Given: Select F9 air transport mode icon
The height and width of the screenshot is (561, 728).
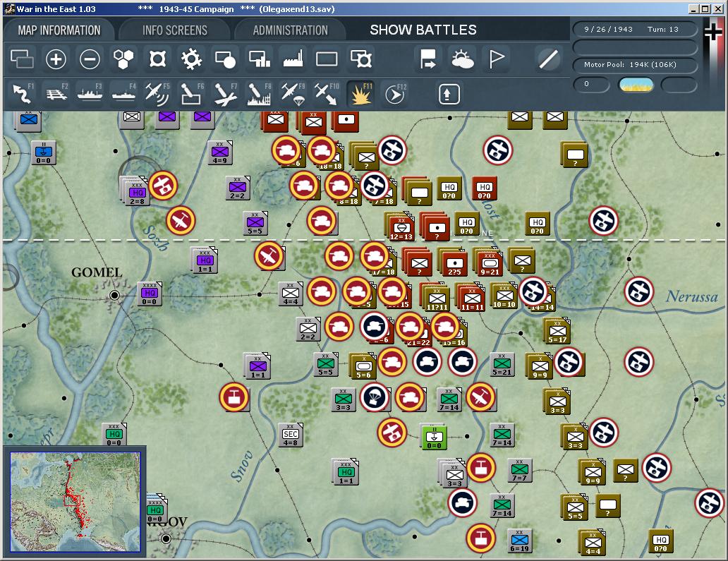Looking at the screenshot, I should pyautogui.click(x=293, y=93).
